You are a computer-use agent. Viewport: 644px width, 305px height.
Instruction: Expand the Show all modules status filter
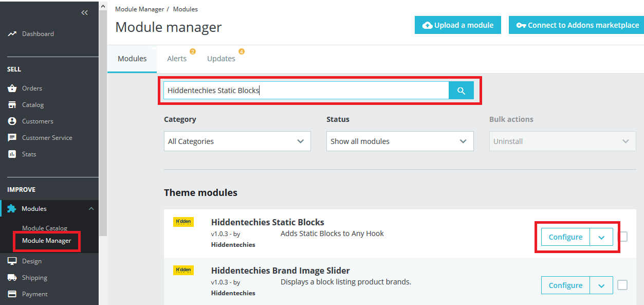coord(399,141)
